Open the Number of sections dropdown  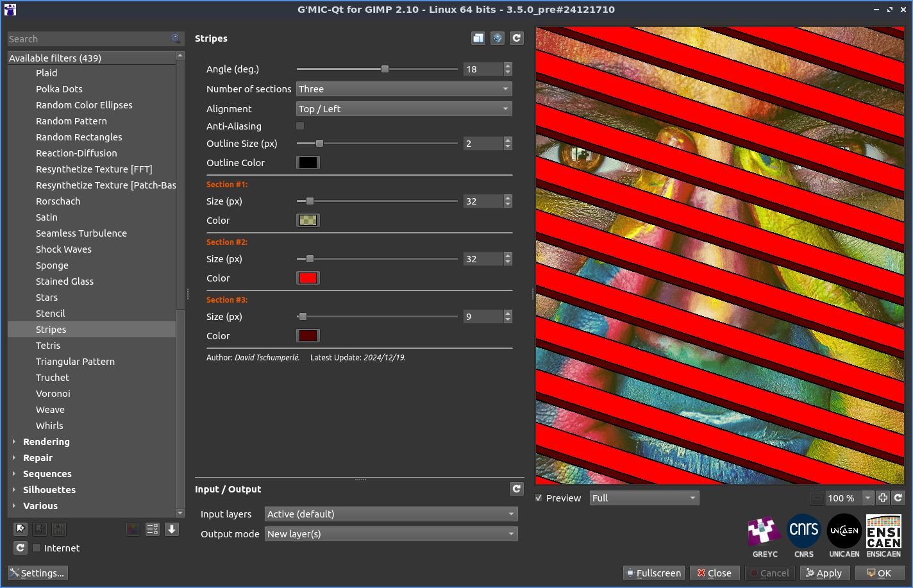click(x=404, y=89)
